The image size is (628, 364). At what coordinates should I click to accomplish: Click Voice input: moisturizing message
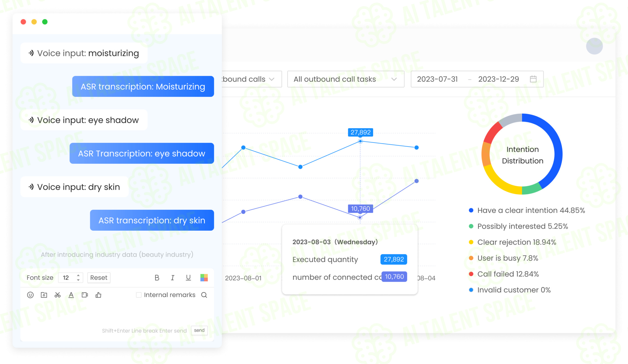(84, 53)
